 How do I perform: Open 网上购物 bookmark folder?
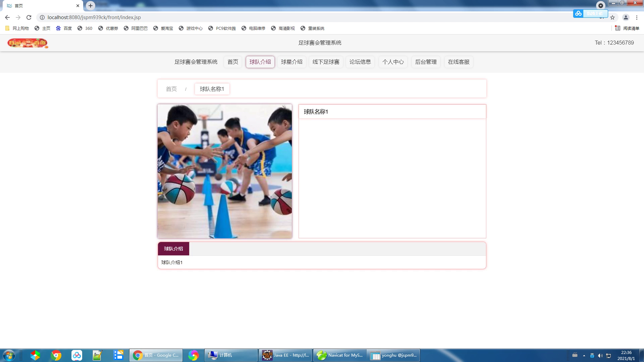click(x=17, y=28)
